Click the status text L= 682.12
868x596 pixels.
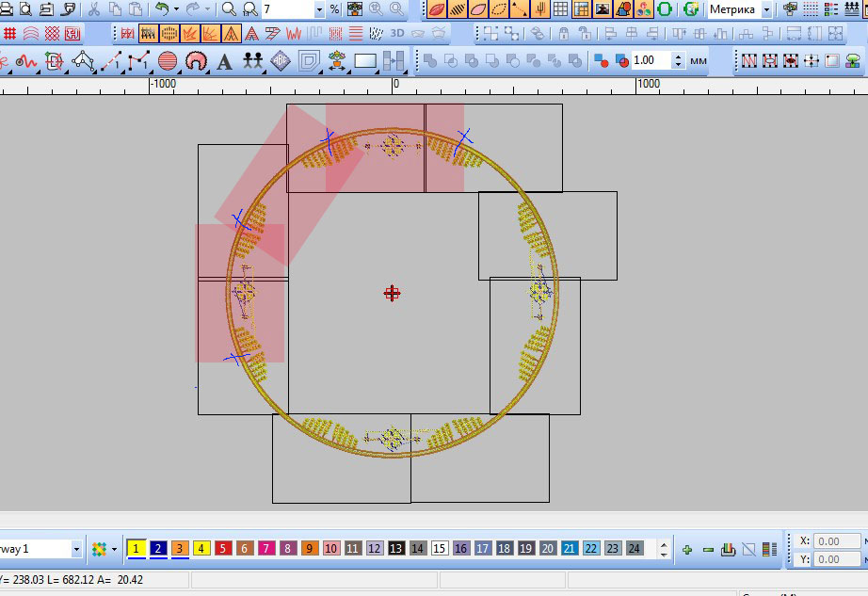(x=71, y=580)
